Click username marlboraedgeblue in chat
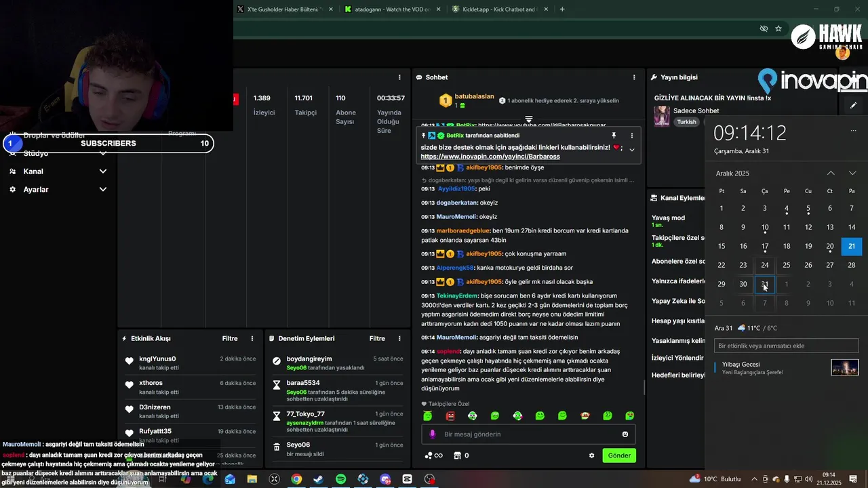 [x=463, y=230]
